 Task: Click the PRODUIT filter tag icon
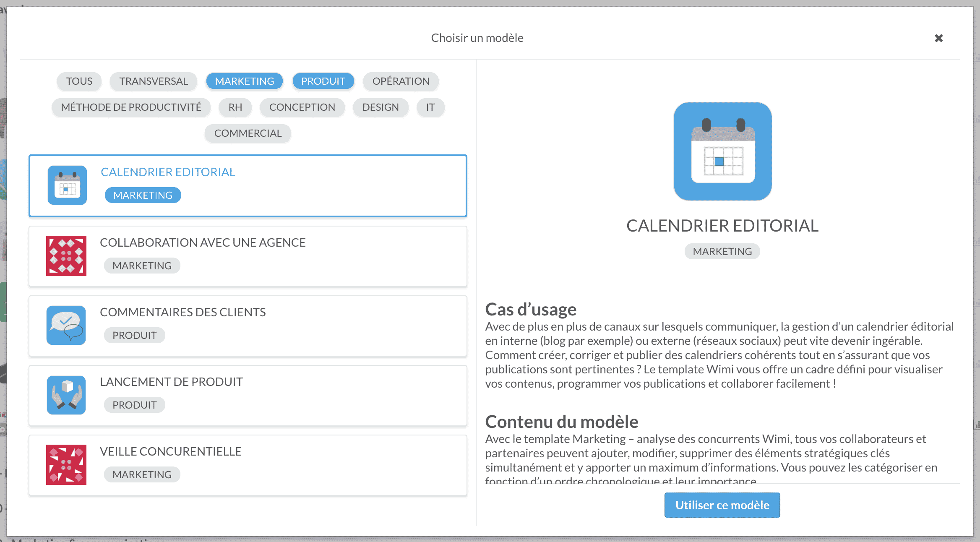pyautogui.click(x=323, y=81)
